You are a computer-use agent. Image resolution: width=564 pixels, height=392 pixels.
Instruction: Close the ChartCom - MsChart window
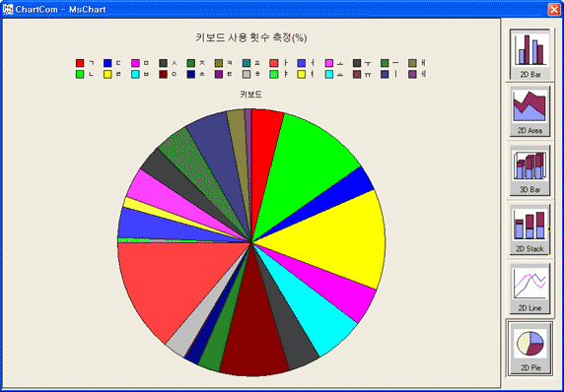coord(554,9)
